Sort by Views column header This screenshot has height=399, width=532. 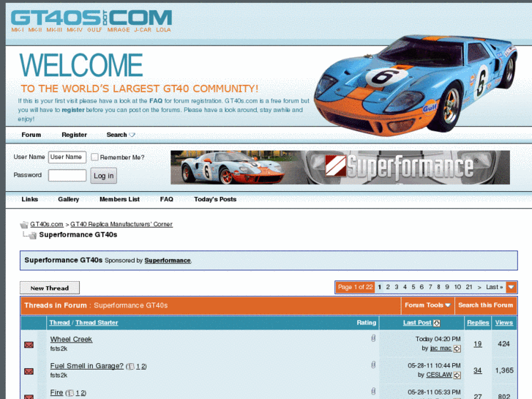(504, 323)
